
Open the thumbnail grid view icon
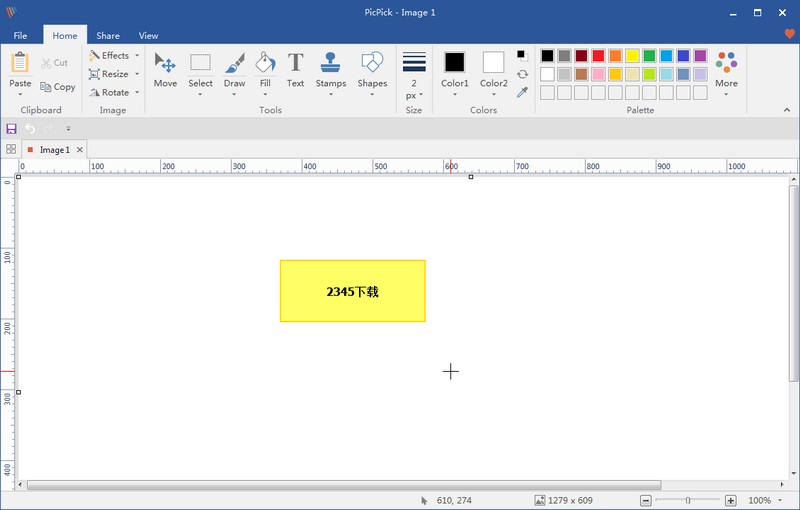pyautogui.click(x=11, y=149)
